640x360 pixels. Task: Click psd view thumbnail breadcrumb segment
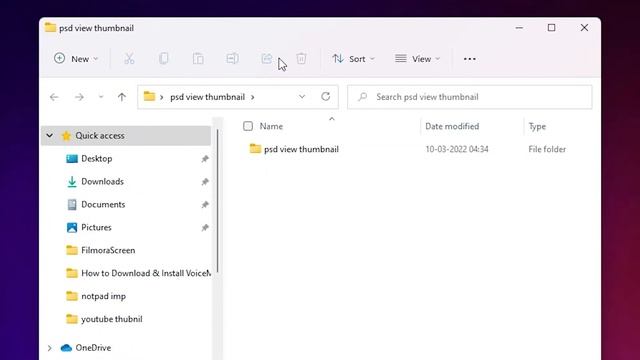207,97
